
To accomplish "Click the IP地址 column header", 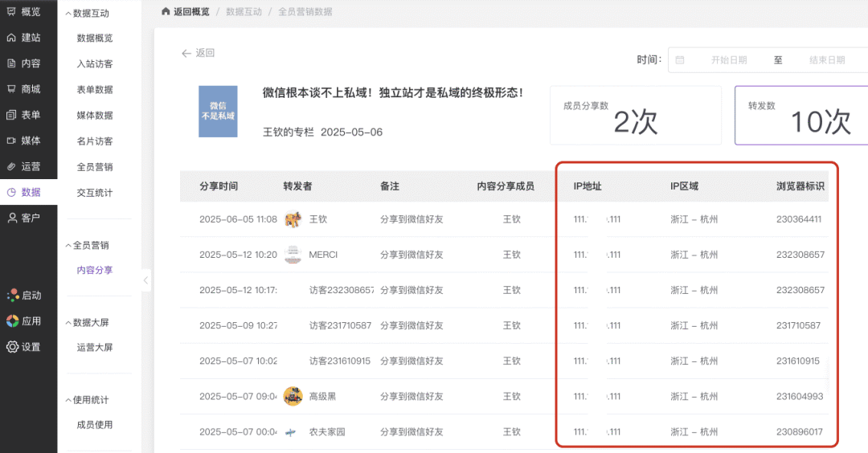I will tap(588, 186).
